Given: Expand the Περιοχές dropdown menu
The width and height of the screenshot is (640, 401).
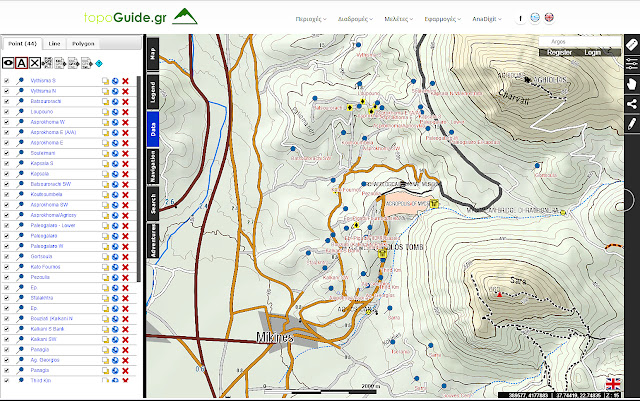Looking at the screenshot, I should pyautogui.click(x=311, y=19).
